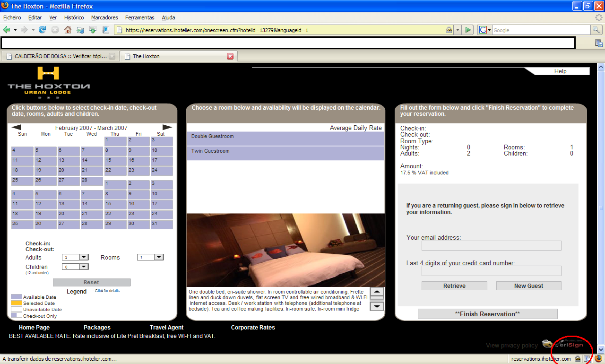
Task: Switch to the CALDEIRÃO DE BOLSA tab
Action: pos(60,56)
